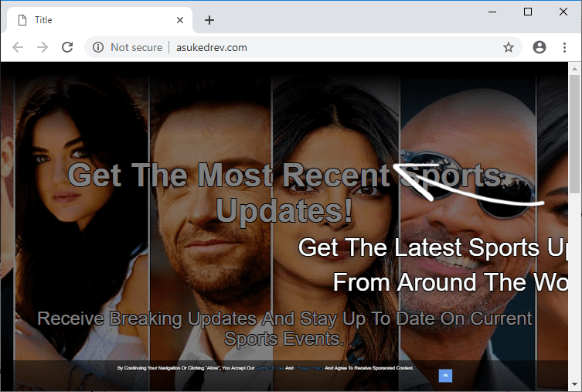Bookmark this page with the star icon
The height and width of the screenshot is (392, 582).
(x=509, y=47)
